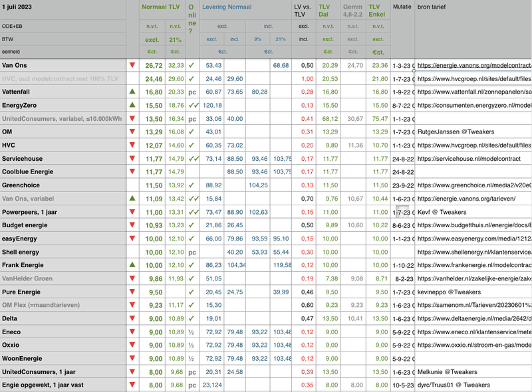
Task: Open the eneco.nl klantenservice link
Action: coord(474,332)
